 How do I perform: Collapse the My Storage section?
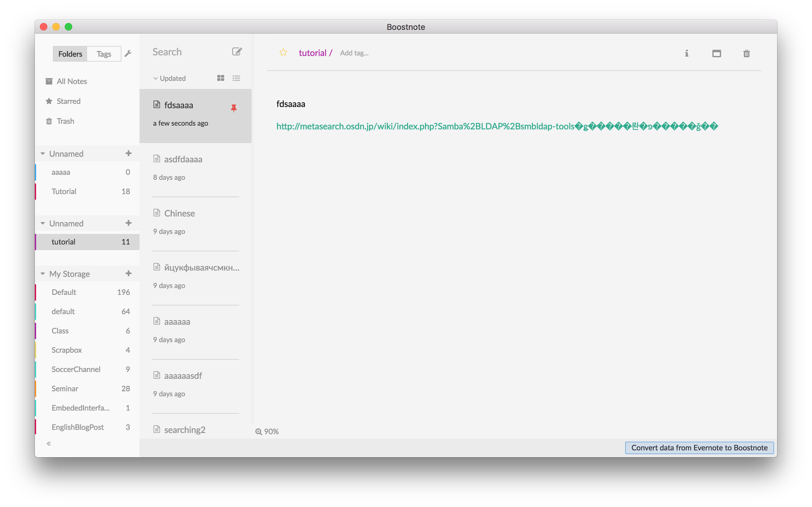click(x=43, y=274)
